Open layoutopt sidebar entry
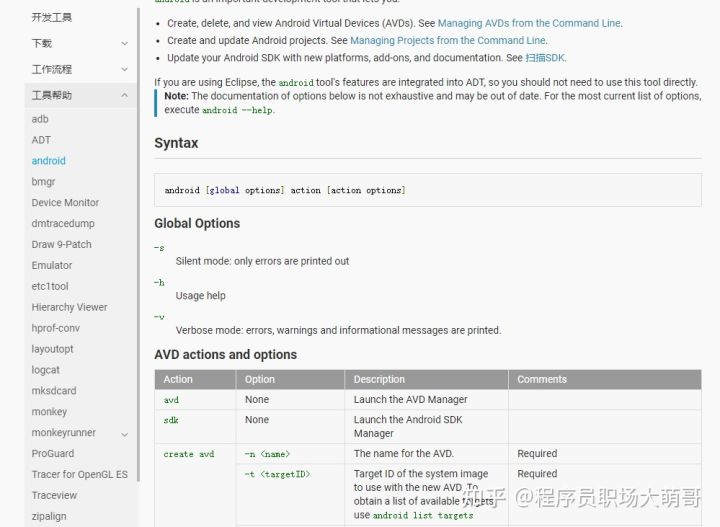The image size is (720, 527). [x=52, y=349]
